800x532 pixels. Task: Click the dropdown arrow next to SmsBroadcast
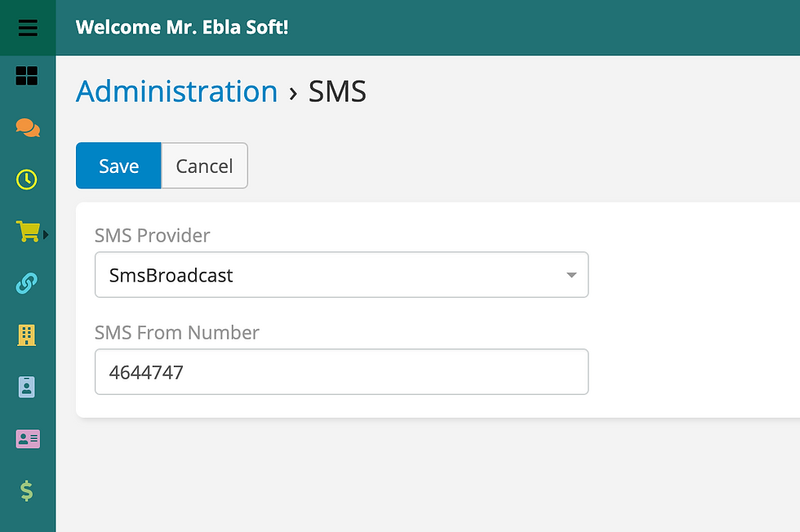click(570, 275)
